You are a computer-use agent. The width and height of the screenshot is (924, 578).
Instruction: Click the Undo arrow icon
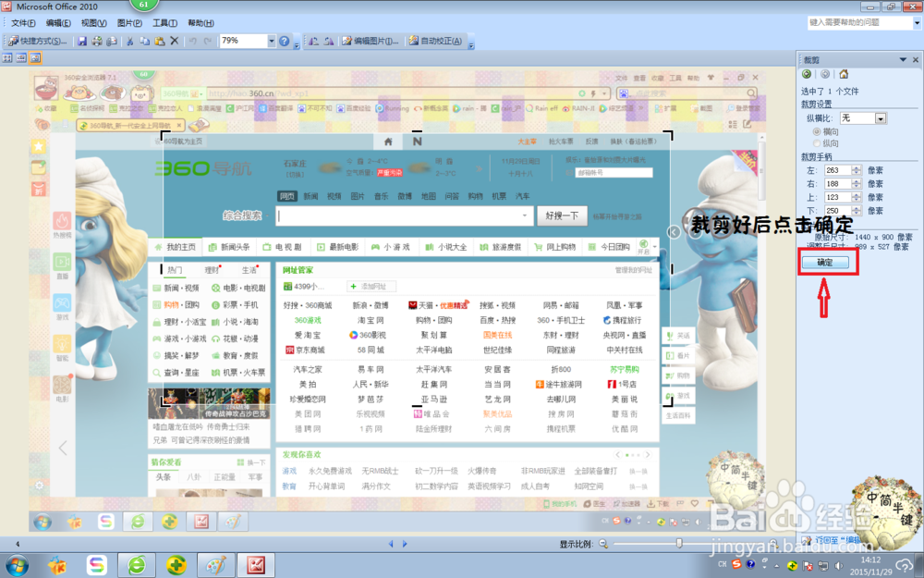tap(193, 41)
